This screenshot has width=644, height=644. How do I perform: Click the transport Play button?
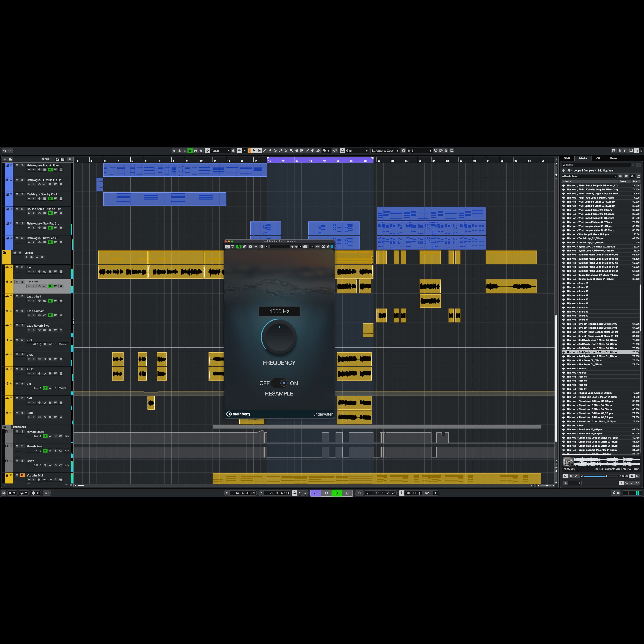(x=337, y=493)
